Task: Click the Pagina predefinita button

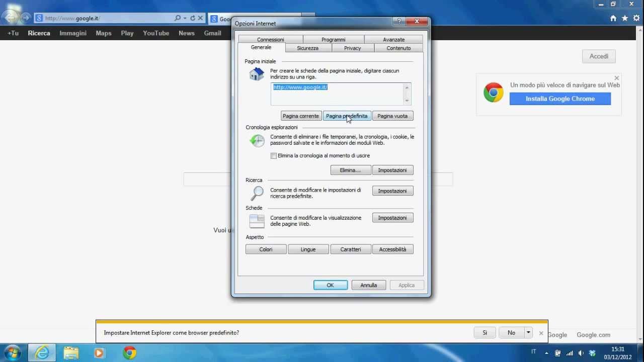Action: [347, 116]
